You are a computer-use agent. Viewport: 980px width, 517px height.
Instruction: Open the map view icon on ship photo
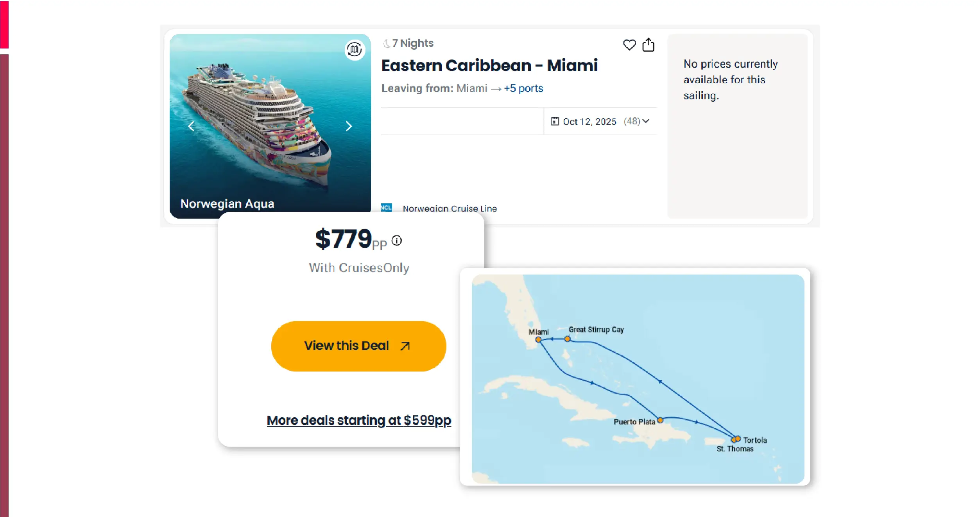(x=355, y=50)
